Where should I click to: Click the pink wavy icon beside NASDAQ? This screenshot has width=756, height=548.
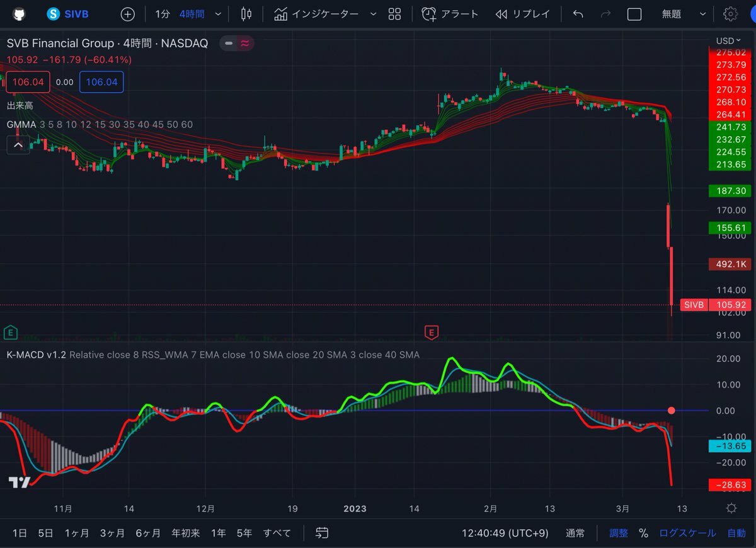point(244,43)
